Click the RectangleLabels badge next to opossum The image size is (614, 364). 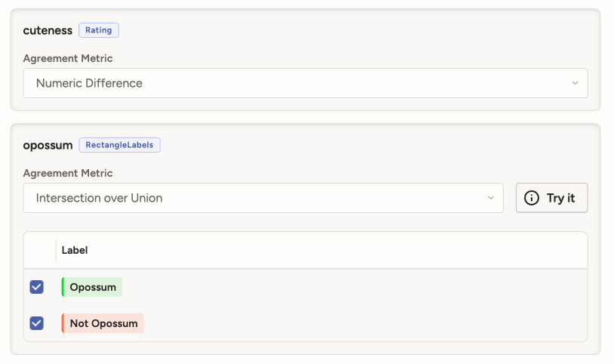pos(119,145)
